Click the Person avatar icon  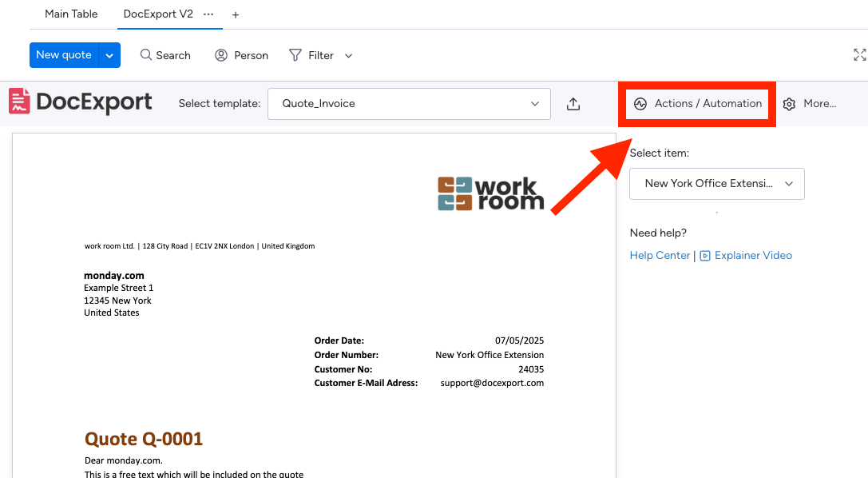click(221, 55)
